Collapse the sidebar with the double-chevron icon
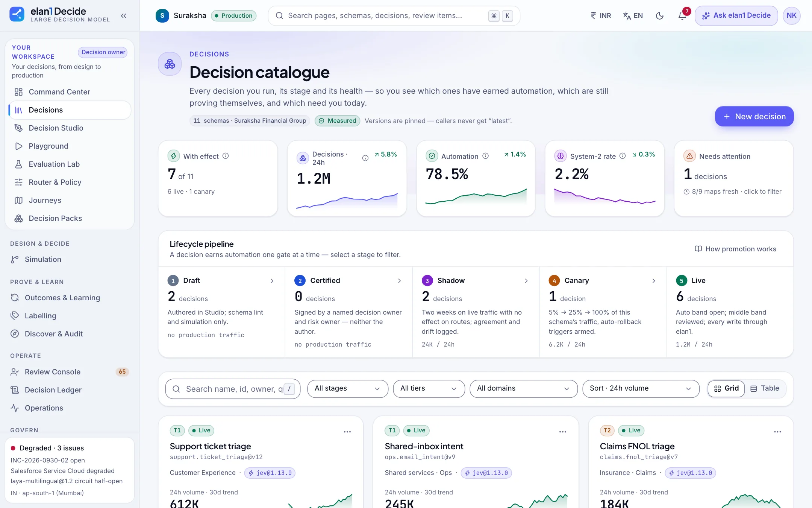Image resolution: width=812 pixels, height=508 pixels. coord(124,16)
